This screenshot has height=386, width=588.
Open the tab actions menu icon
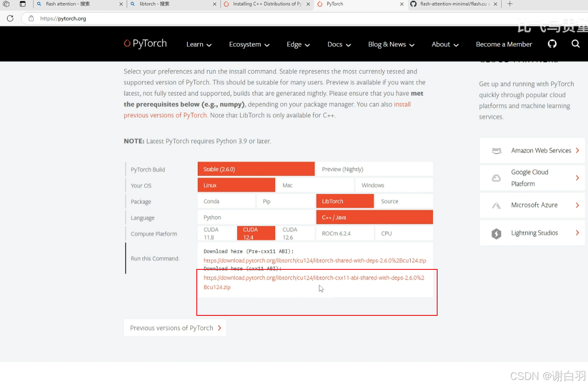(x=22, y=4)
